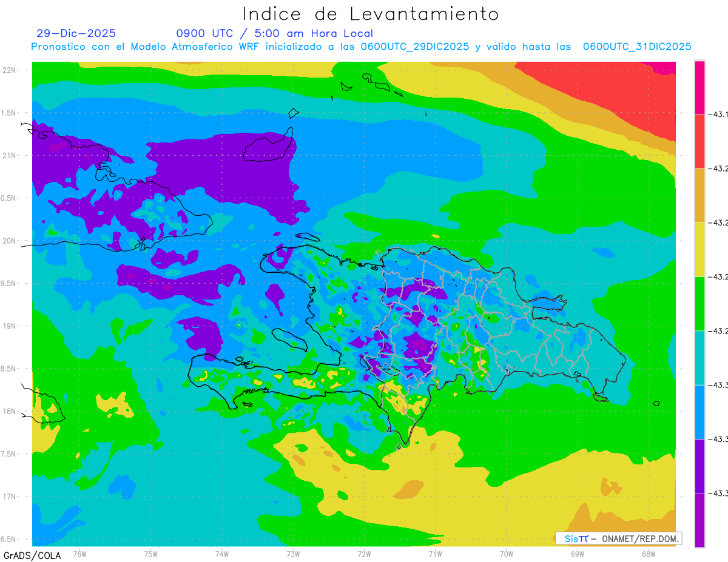The width and height of the screenshot is (728, 562).
Task: Select the '76W' longitude label
Action: 79,553
